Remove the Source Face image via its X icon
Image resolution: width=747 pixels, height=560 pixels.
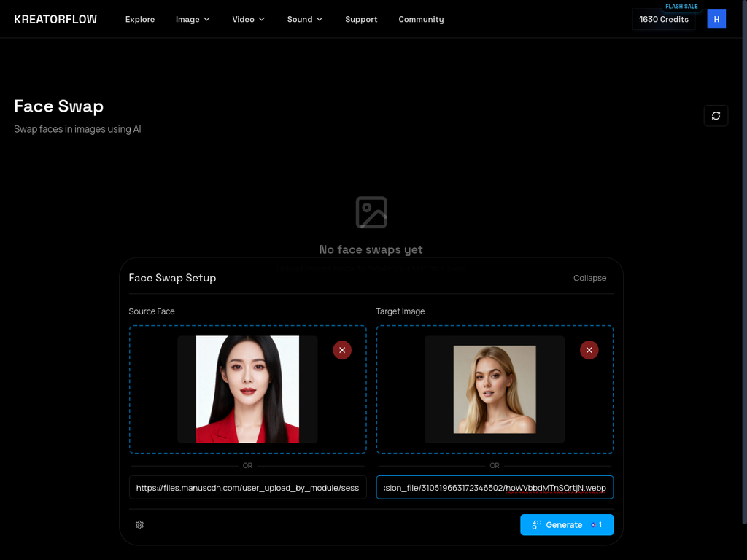click(x=342, y=350)
